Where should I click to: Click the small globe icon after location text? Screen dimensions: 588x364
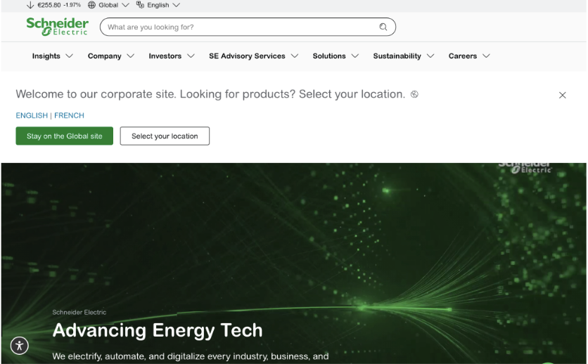pos(414,94)
